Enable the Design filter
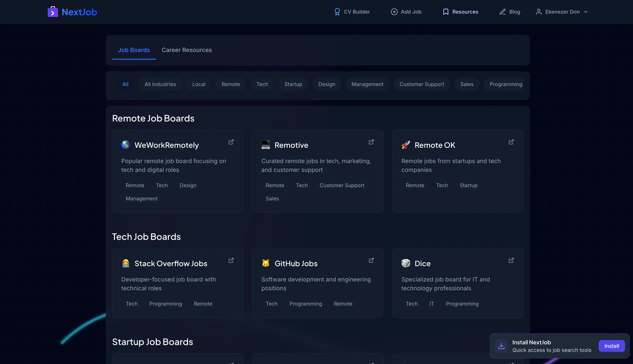The height and width of the screenshot is (364, 633). [326, 84]
